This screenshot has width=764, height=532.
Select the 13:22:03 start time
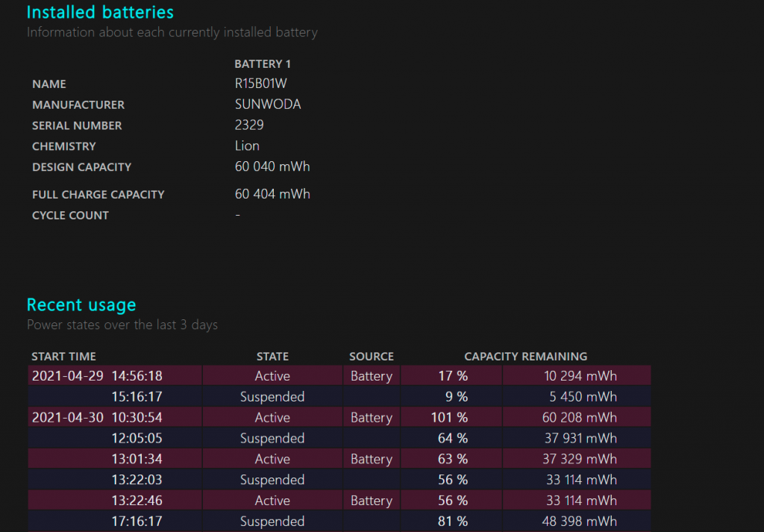137,480
